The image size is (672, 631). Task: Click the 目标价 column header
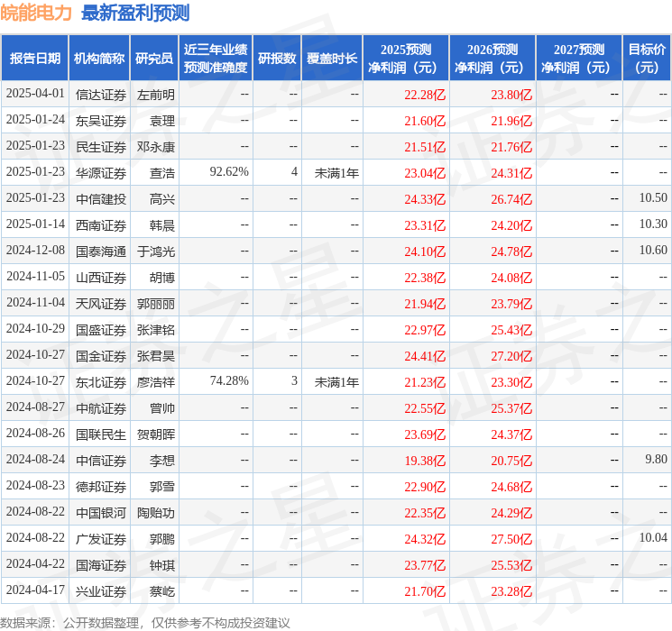pos(647,59)
